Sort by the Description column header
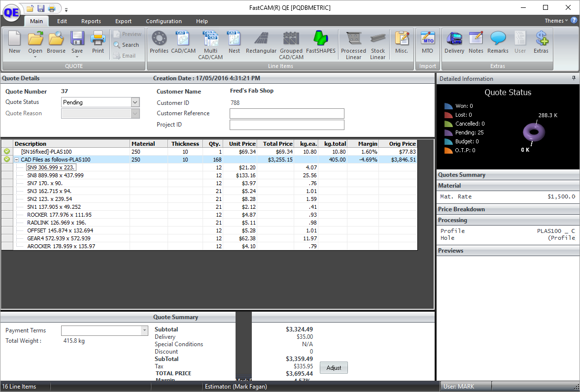The width and height of the screenshot is (580, 392). pos(71,144)
